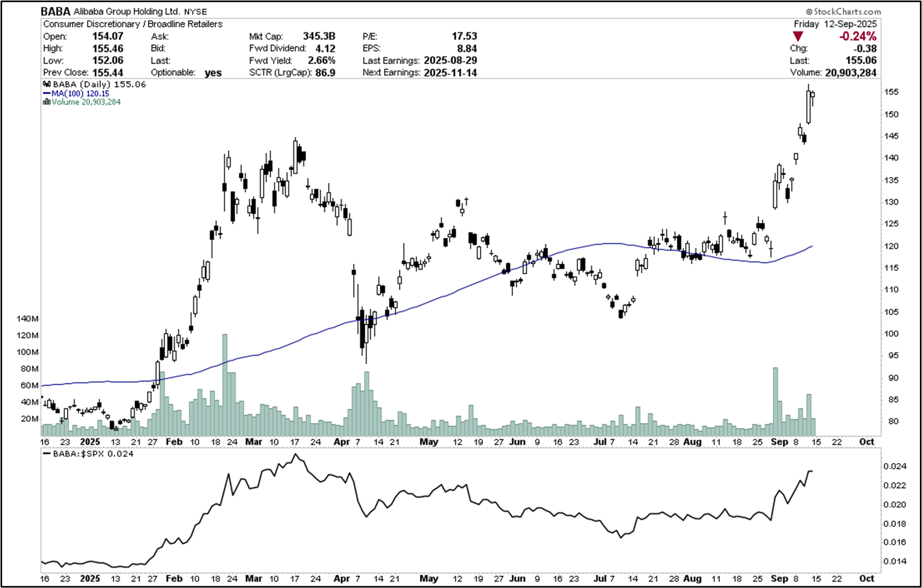This screenshot has height=588, width=922.
Task: Click the High price 155.46
Action: point(108,49)
